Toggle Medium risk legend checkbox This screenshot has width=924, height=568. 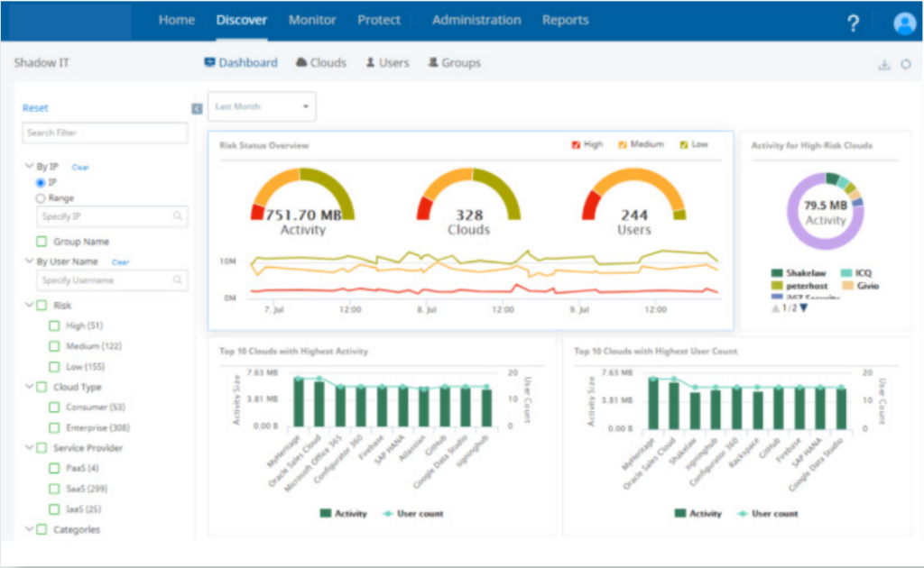tap(623, 145)
